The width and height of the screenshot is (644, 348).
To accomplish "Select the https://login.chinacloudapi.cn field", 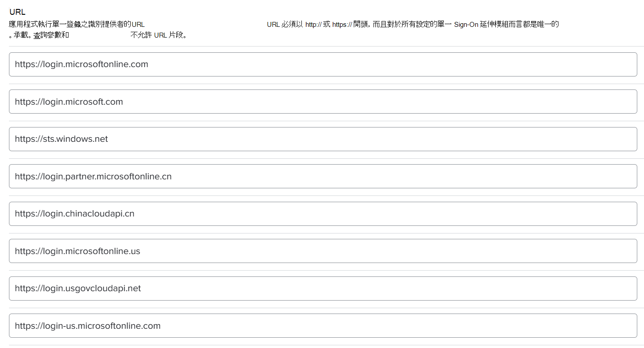I will click(323, 214).
